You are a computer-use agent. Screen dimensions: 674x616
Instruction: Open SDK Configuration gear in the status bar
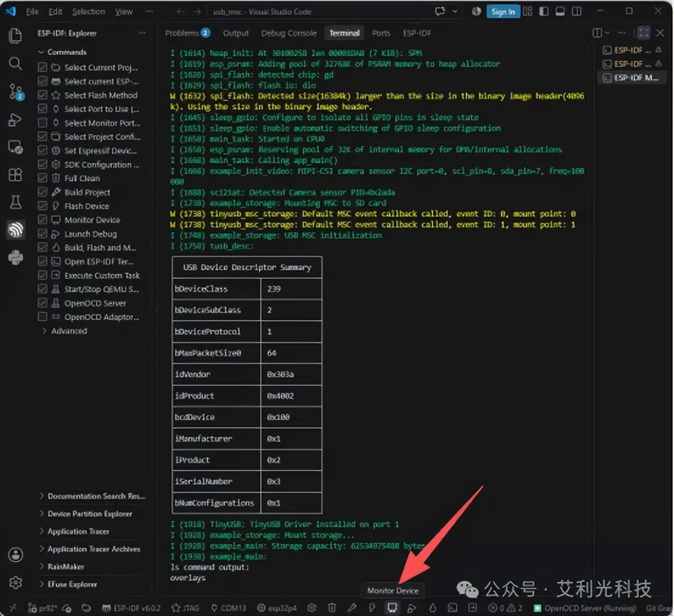pyautogui.click(x=312, y=608)
